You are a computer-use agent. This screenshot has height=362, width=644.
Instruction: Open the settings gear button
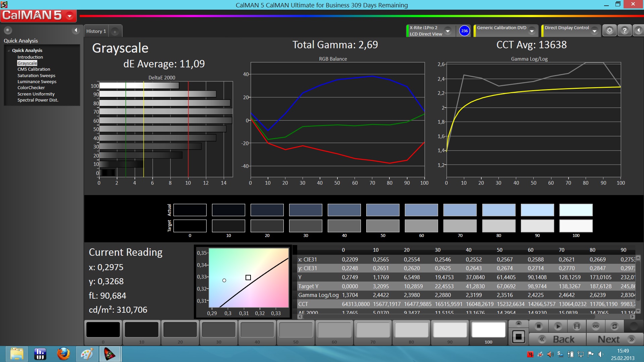(609, 31)
